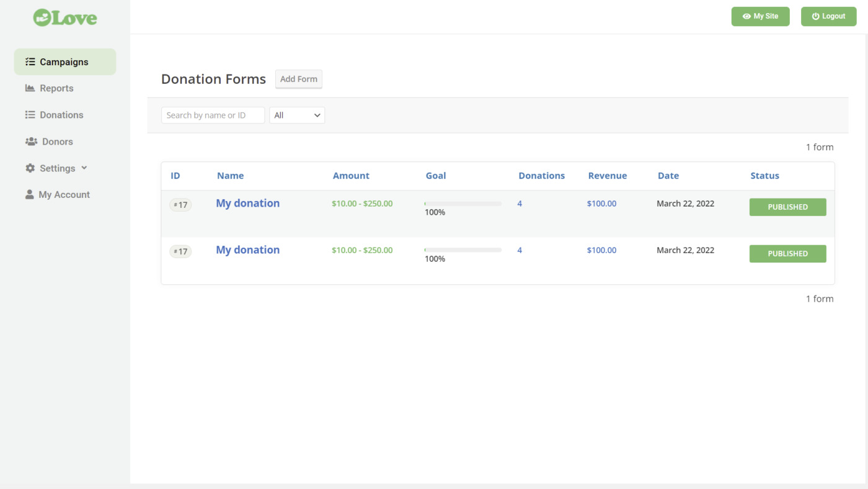The width and height of the screenshot is (868, 489).
Task: Open the Reports section
Action: click(x=56, y=88)
